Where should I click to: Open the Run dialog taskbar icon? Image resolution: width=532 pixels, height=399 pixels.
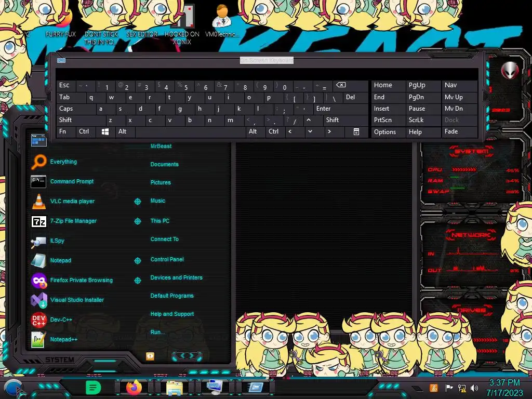point(256,388)
